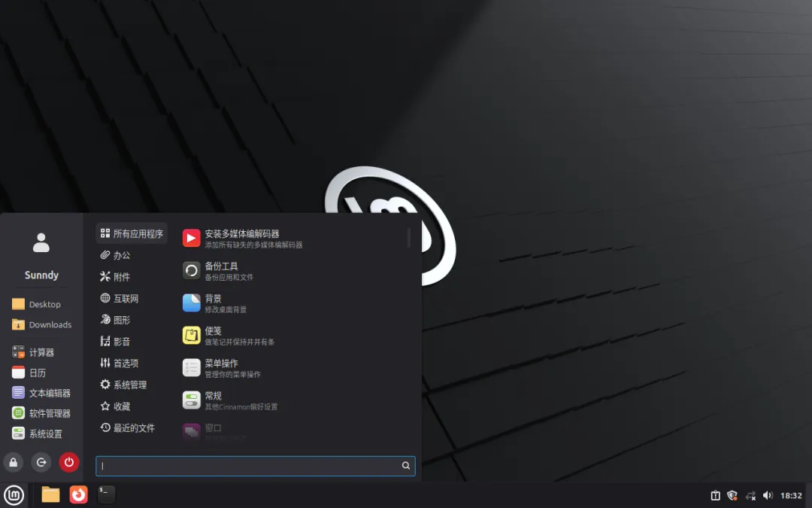Click the 18:32 clock in the panel

(x=791, y=495)
